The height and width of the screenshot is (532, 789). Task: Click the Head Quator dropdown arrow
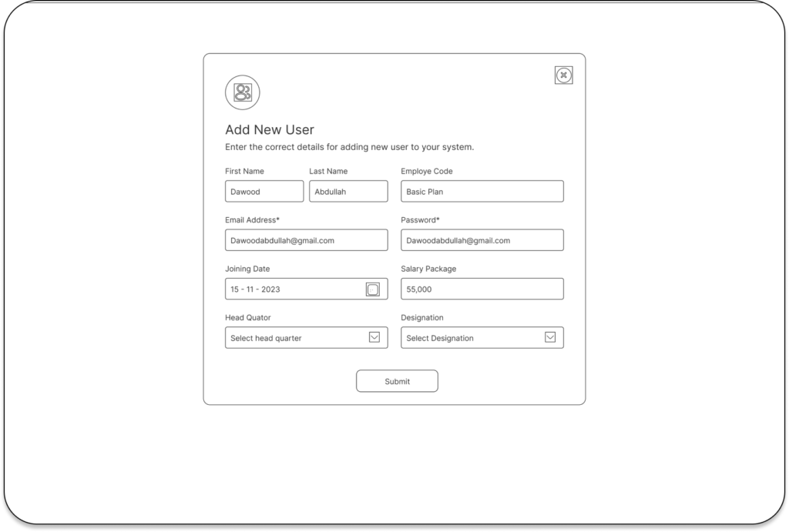[x=374, y=337]
